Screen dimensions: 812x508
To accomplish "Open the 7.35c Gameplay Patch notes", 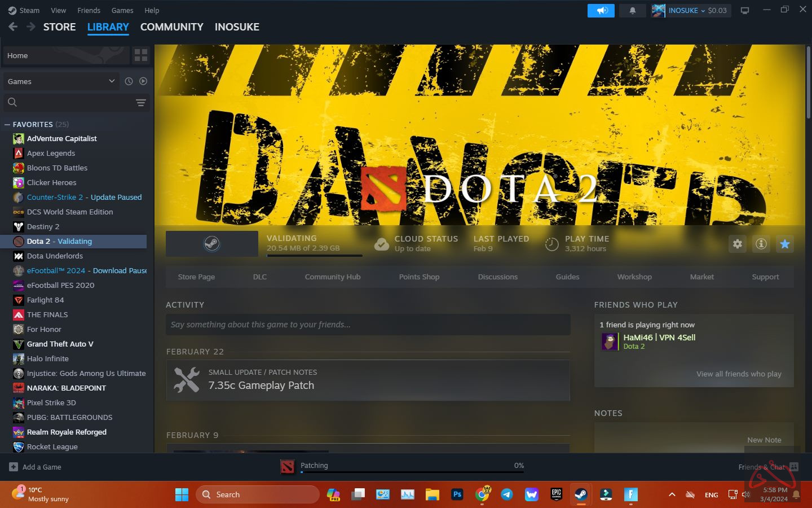I will point(262,385).
